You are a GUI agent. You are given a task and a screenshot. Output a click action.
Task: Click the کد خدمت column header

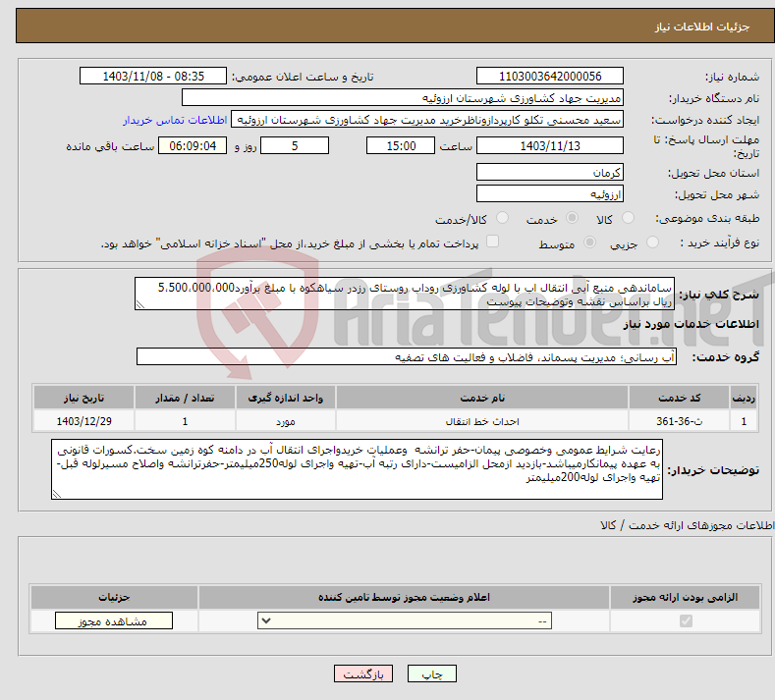click(x=680, y=398)
